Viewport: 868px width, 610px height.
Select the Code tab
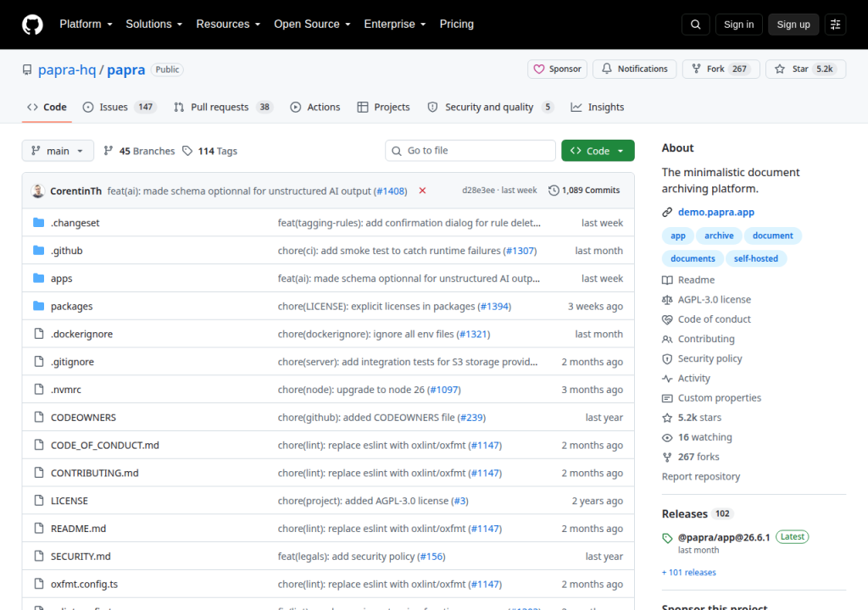coord(47,107)
